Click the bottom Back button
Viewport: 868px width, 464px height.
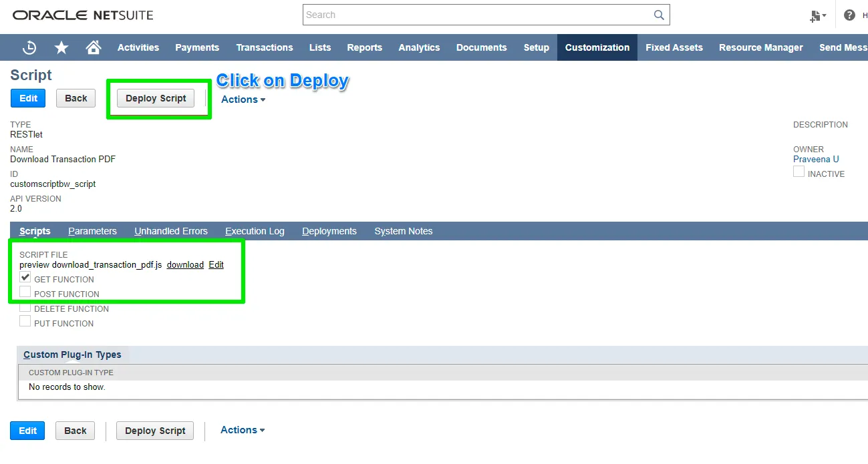coord(76,431)
